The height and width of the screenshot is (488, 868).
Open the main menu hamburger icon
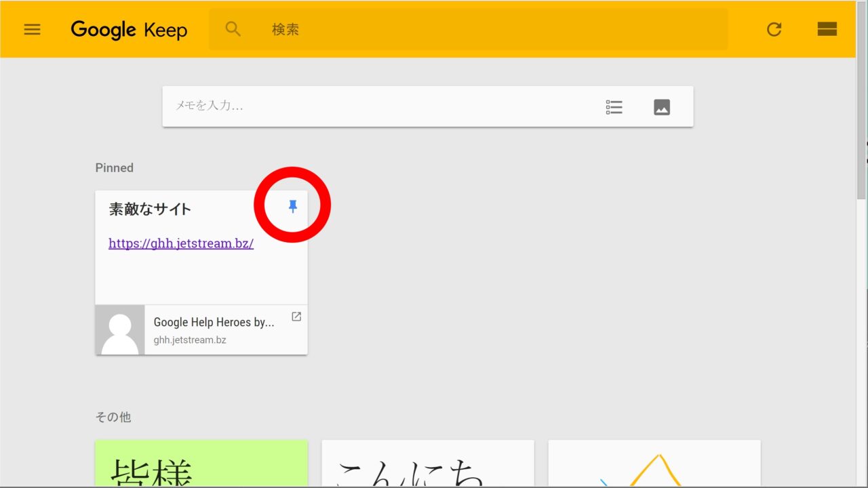click(33, 29)
